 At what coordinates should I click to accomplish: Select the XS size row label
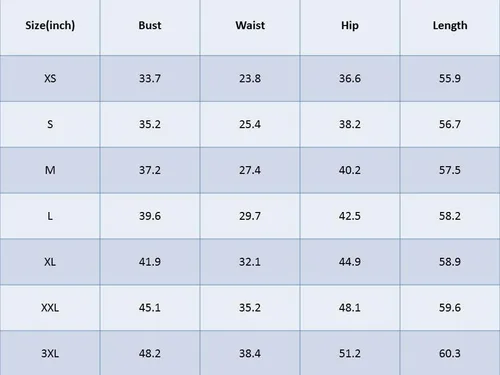coord(50,78)
